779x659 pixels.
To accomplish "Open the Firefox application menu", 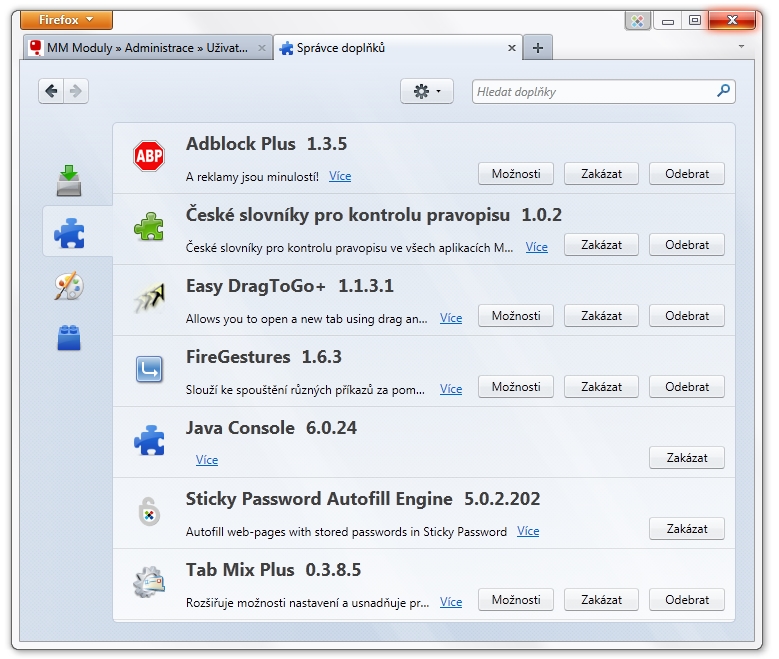I will tap(67, 20).
